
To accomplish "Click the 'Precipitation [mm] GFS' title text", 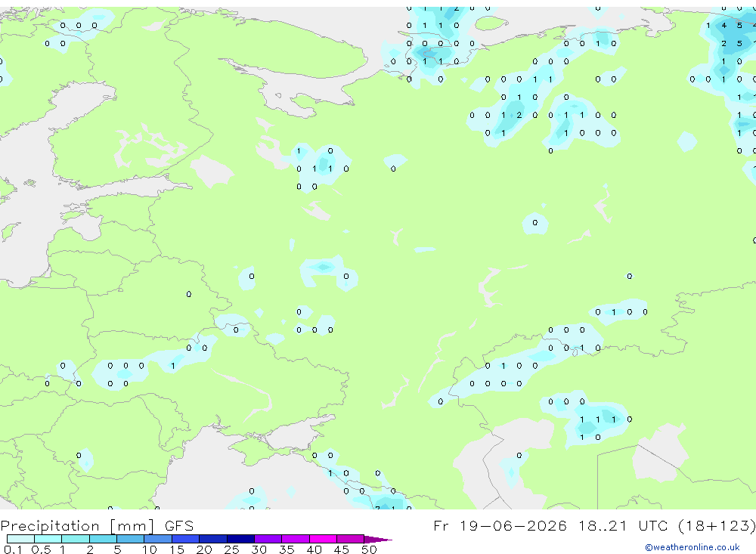I will click(x=97, y=526).
